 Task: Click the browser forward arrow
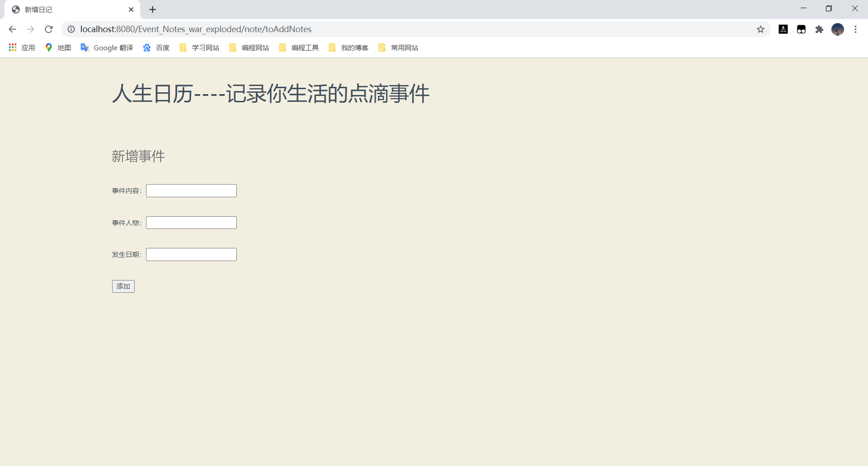30,29
